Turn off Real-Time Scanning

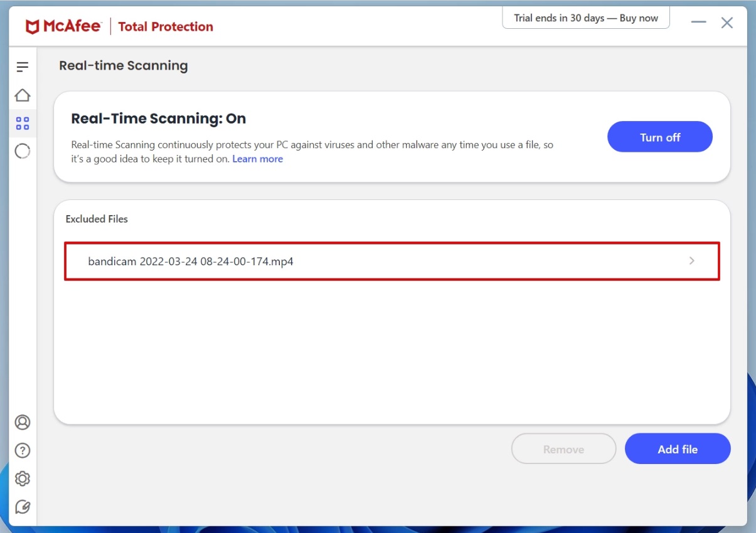coord(659,137)
